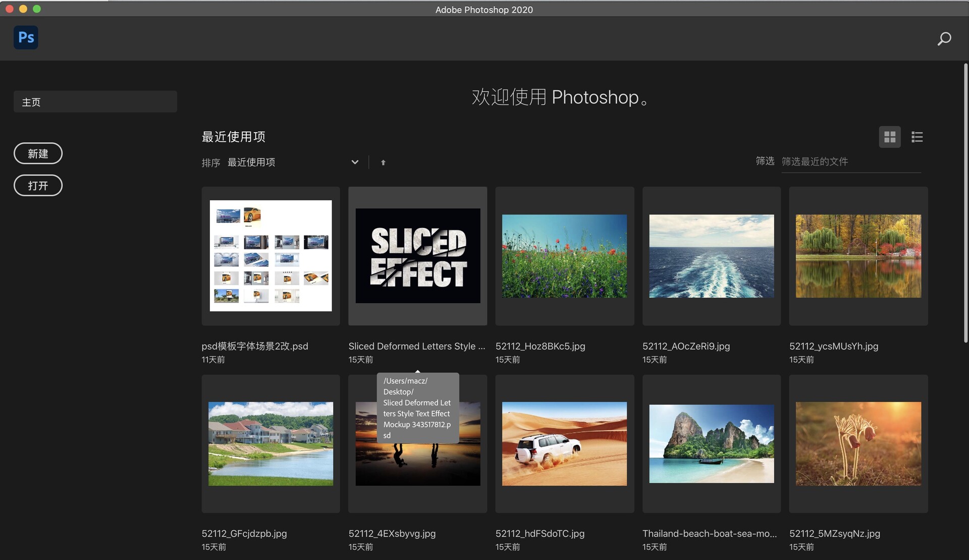The image size is (969, 560).
Task: Switch to grid view icon
Action: click(890, 137)
